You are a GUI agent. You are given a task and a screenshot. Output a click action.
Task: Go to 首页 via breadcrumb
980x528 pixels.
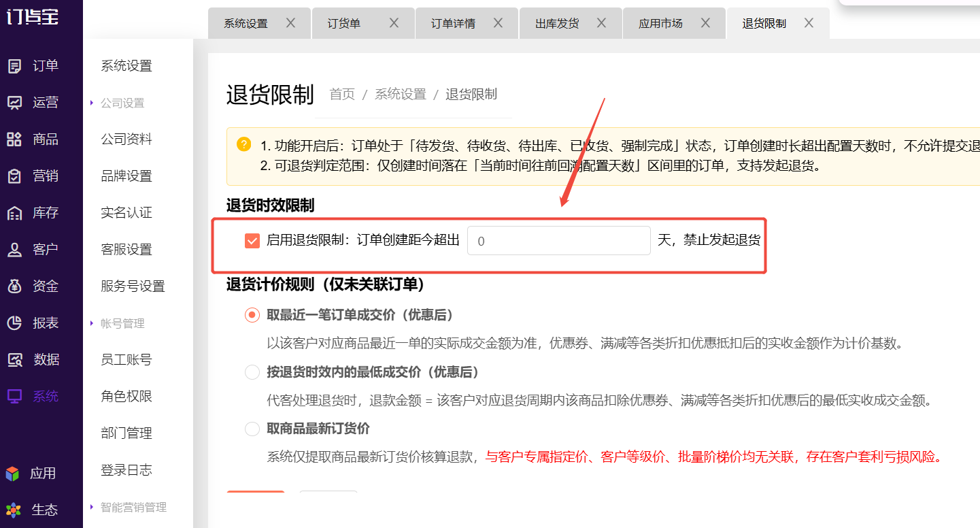[x=342, y=95]
